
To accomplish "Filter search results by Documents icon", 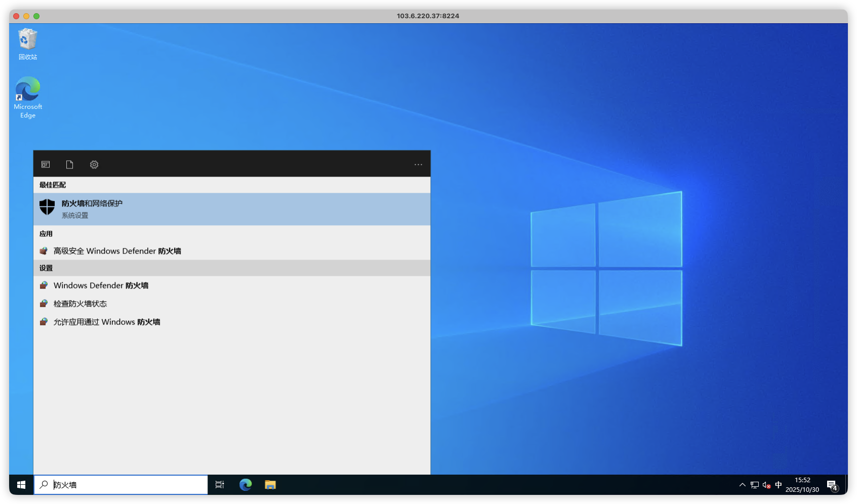I will 70,164.
